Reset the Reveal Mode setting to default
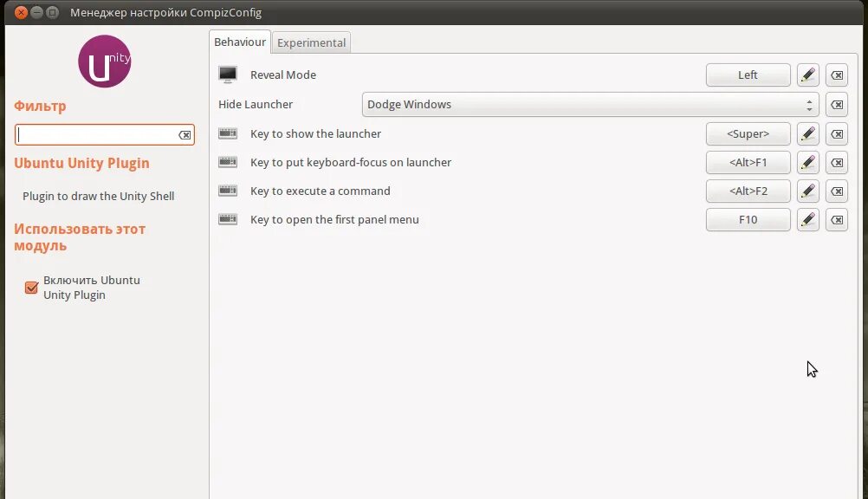This screenshot has height=499, width=868. pos(837,75)
